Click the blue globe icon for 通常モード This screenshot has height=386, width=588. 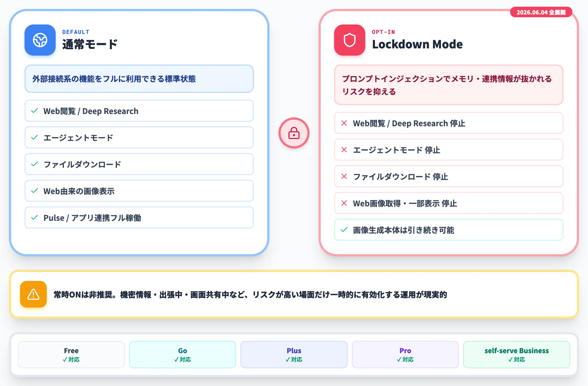pos(40,40)
